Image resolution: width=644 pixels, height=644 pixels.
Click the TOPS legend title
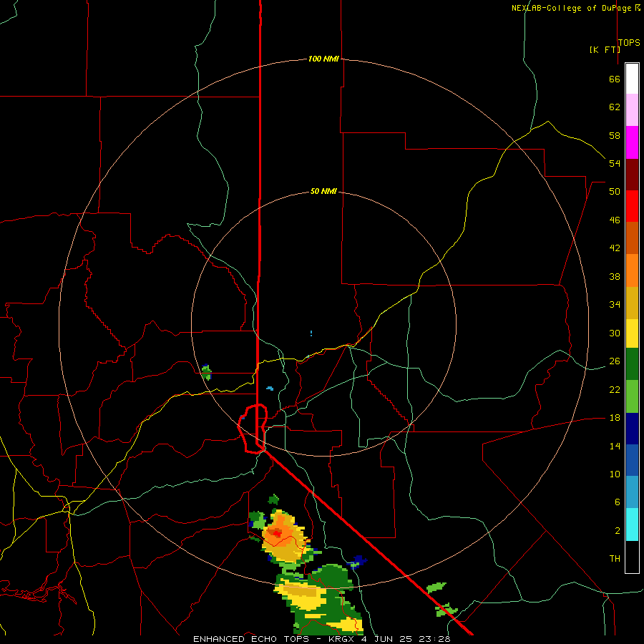pyautogui.click(x=629, y=42)
